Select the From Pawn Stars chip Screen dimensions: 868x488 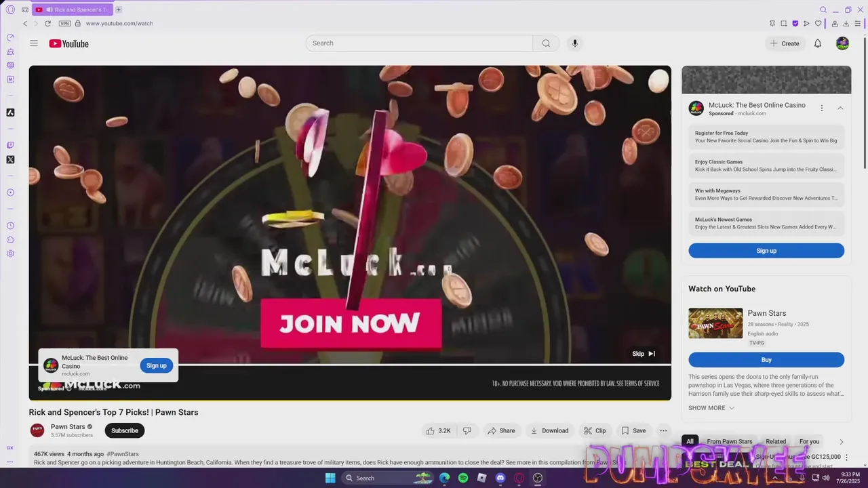[x=730, y=441]
